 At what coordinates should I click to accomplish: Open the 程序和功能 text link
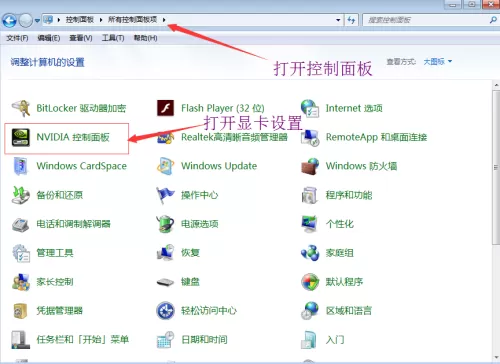[349, 195]
